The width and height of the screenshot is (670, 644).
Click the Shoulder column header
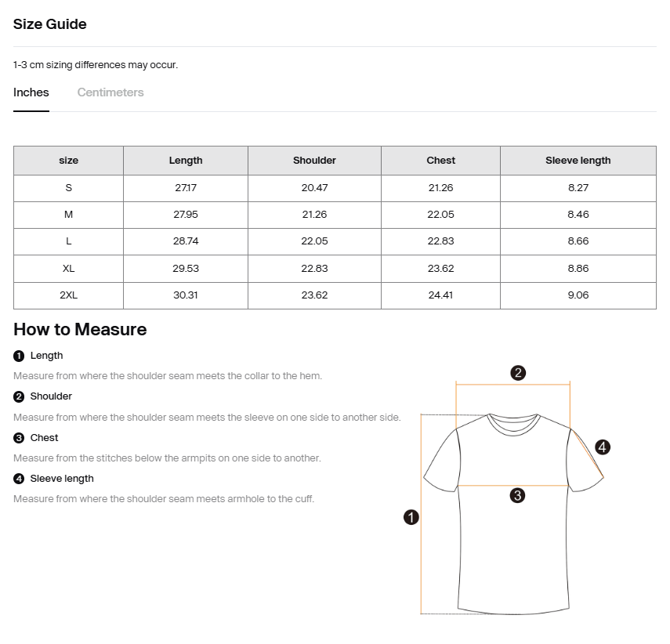point(313,161)
